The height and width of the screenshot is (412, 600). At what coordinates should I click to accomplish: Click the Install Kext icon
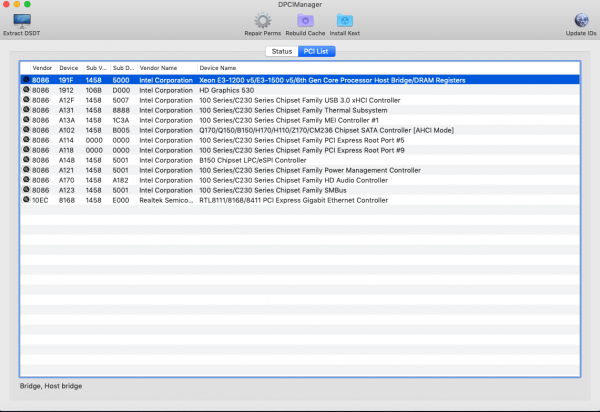345,20
